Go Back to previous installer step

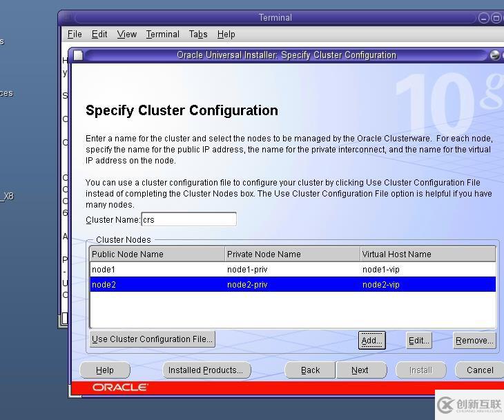coord(310,370)
